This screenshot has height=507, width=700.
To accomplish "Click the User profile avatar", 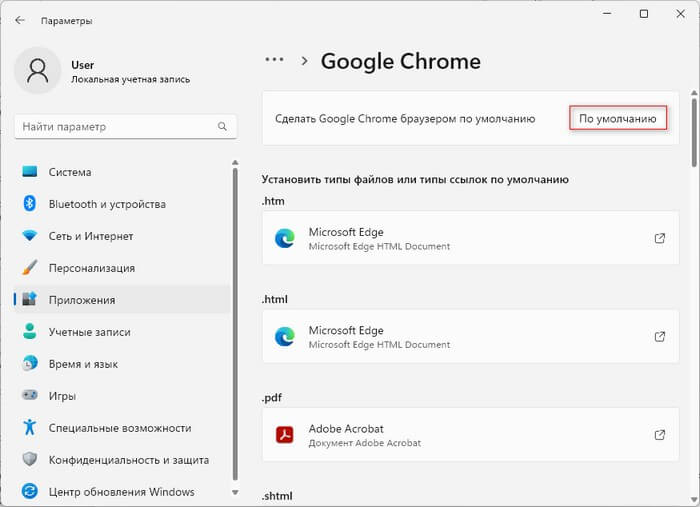I will tap(38, 71).
